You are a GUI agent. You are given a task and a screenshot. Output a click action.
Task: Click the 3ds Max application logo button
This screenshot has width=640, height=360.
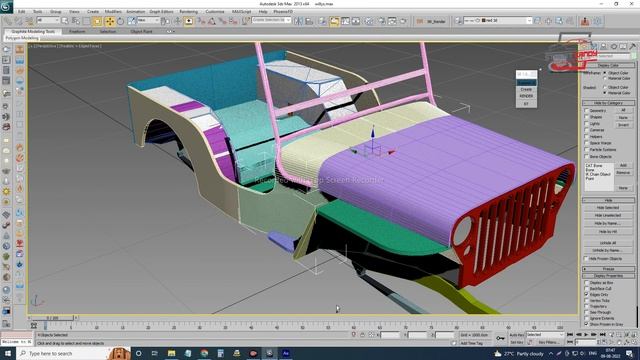coord(7,7)
